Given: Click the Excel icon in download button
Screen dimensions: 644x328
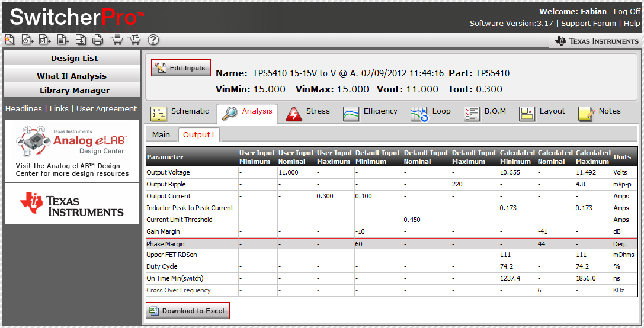Looking at the screenshot, I should coord(154,311).
